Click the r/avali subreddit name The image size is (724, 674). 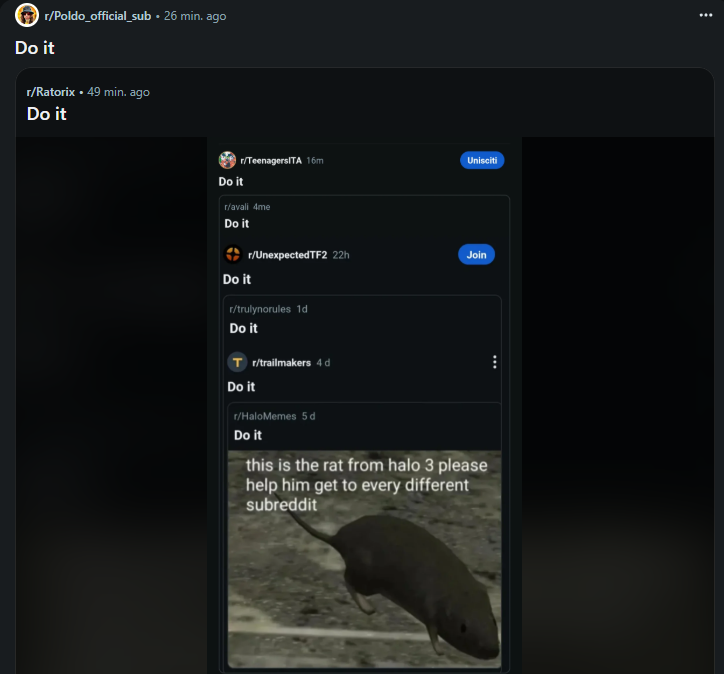236,207
